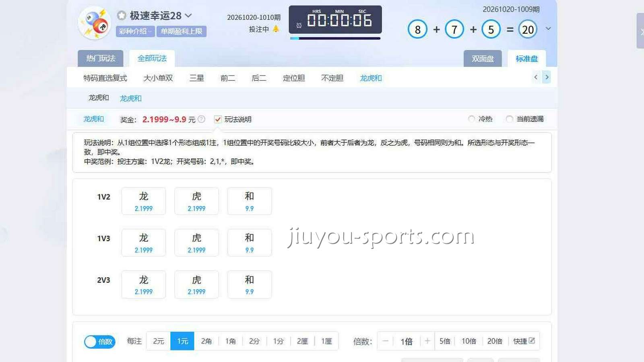644x362 pixels.
Task: Open the 大小单双 play type
Action: click(158, 78)
